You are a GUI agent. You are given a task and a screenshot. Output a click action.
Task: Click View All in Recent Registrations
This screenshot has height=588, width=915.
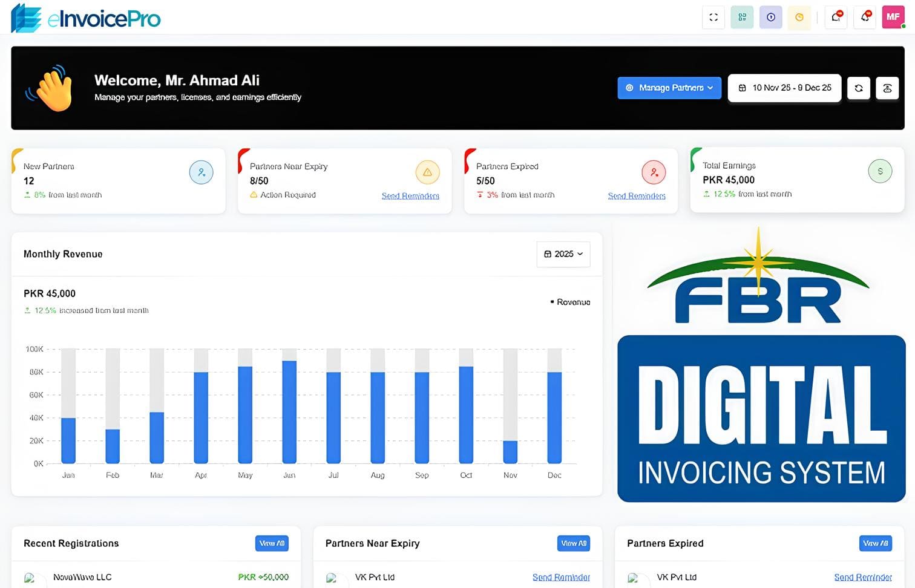click(x=272, y=543)
